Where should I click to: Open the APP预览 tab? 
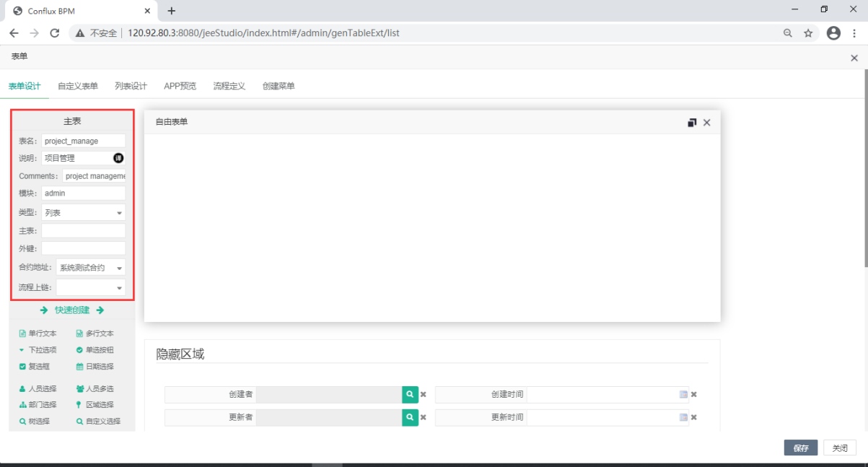(180, 86)
